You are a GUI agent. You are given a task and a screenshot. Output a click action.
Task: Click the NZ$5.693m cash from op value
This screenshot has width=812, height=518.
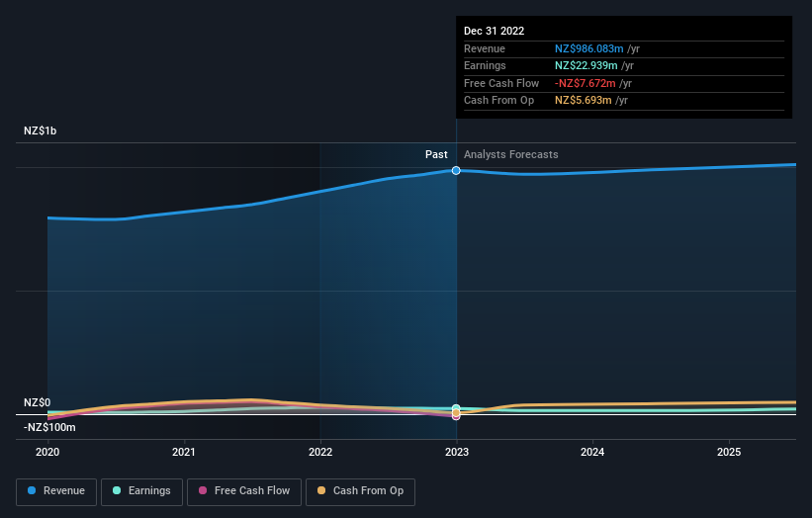tap(584, 101)
